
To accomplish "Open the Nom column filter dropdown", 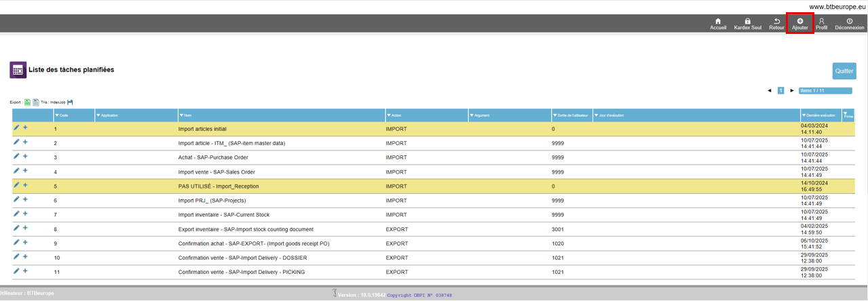I will [x=181, y=116].
